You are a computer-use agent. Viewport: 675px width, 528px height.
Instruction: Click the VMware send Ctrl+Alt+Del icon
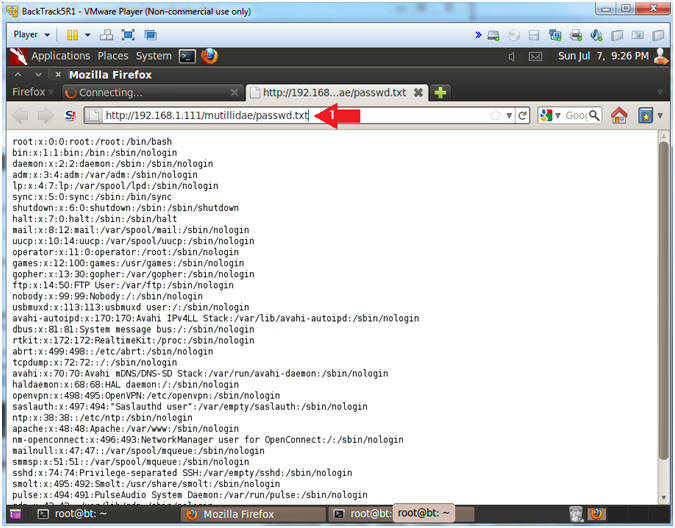pos(106,35)
